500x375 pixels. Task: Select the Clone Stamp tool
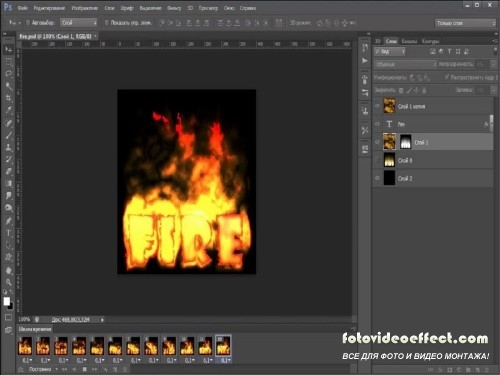9,147
